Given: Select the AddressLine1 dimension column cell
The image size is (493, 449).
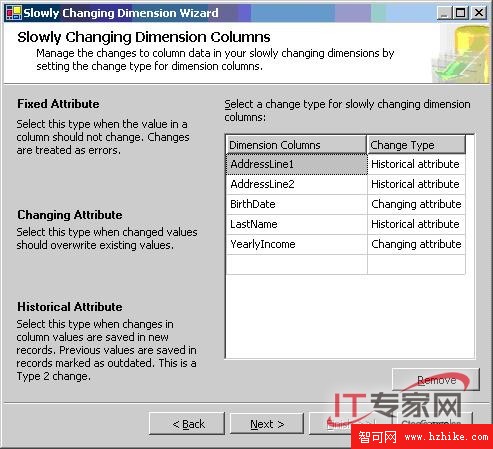Looking at the screenshot, I should 297,164.
